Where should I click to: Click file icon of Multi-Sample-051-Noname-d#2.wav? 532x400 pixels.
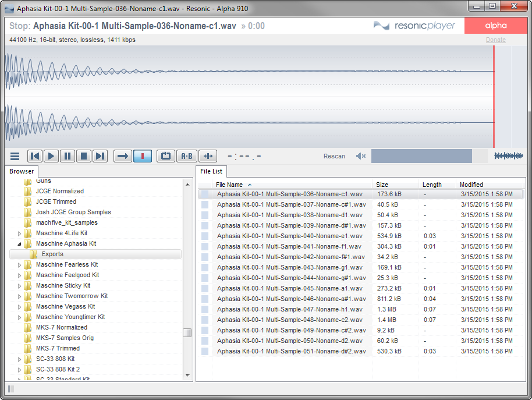205,351
